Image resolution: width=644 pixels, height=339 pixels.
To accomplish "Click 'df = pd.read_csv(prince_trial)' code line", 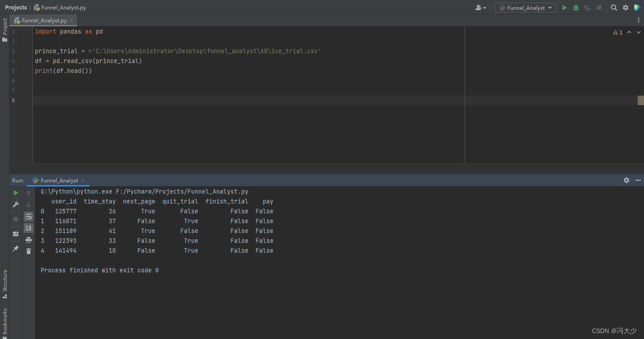I will 88,61.
